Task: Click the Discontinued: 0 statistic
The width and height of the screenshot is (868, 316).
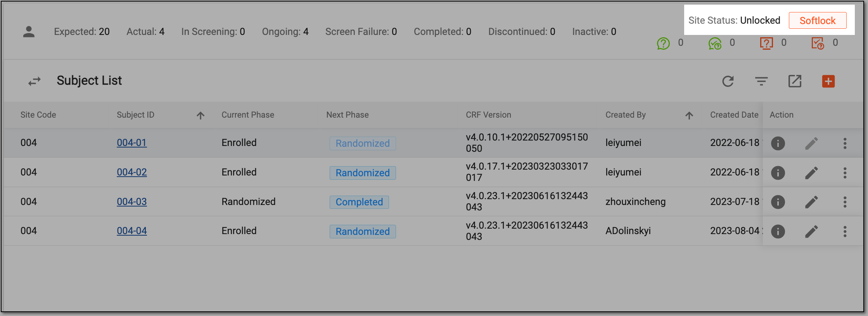Action: (x=522, y=32)
